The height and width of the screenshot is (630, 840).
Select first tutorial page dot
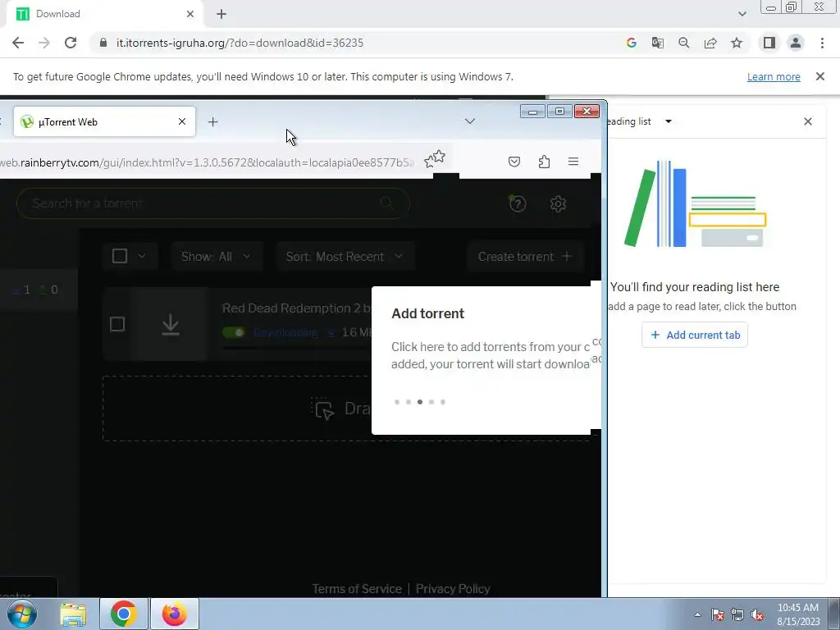pyautogui.click(x=397, y=402)
